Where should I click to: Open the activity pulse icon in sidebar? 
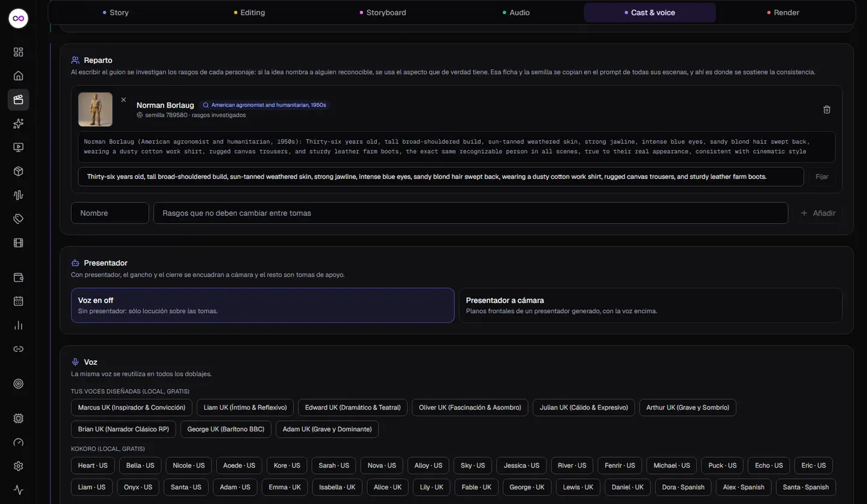click(x=18, y=490)
